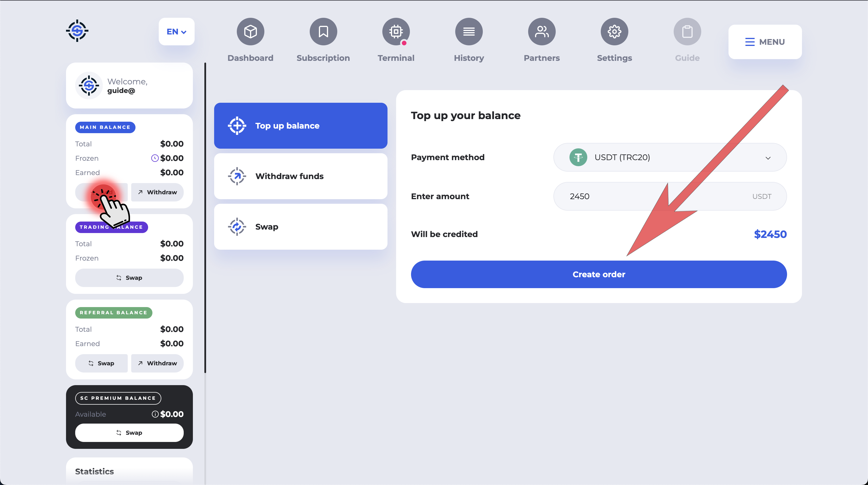Click Swap in the Trading Balance card
The image size is (868, 485).
(129, 278)
